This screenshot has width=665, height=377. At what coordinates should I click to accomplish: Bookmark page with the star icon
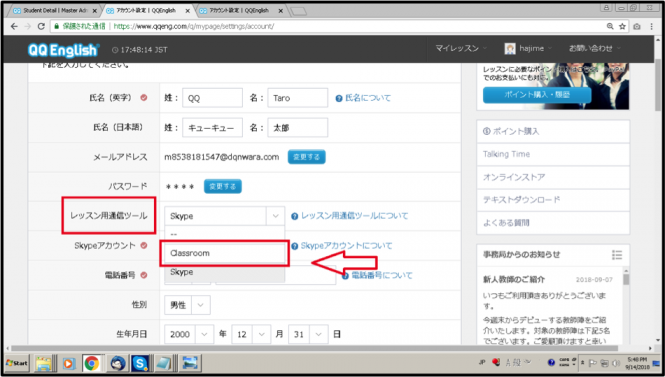click(622, 26)
